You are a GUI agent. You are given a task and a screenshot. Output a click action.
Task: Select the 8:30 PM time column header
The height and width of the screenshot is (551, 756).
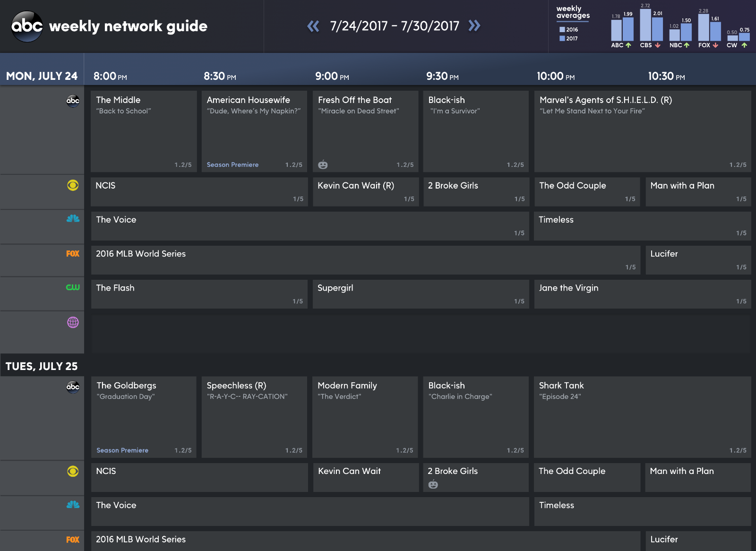coord(220,76)
